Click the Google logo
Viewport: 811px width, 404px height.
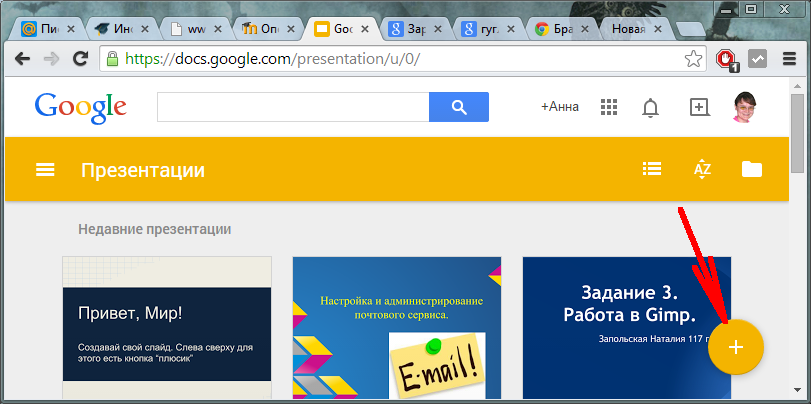point(81,108)
